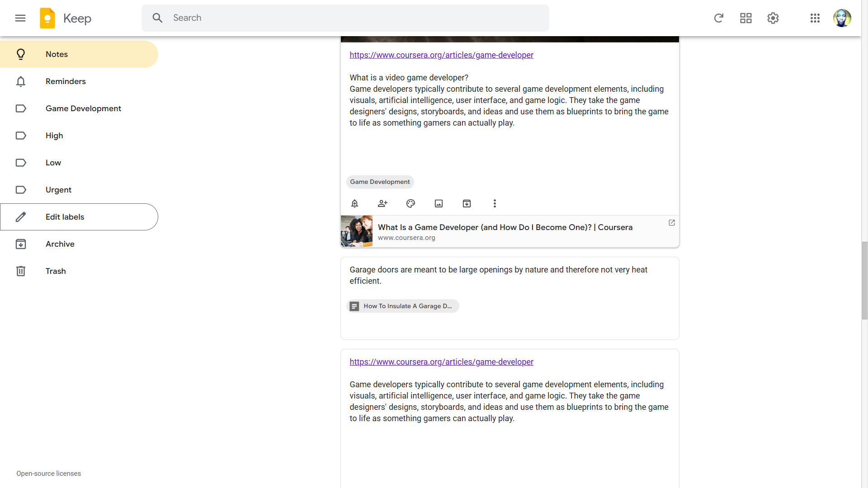Toggle grid/list view layout button
Viewport: 868px width, 488px height.
coord(746,18)
